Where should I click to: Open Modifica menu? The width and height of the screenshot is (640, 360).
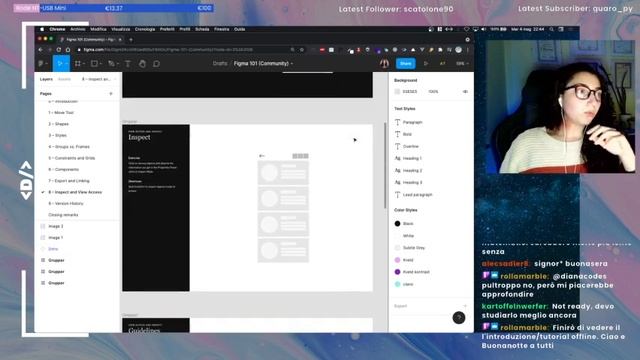point(98,29)
